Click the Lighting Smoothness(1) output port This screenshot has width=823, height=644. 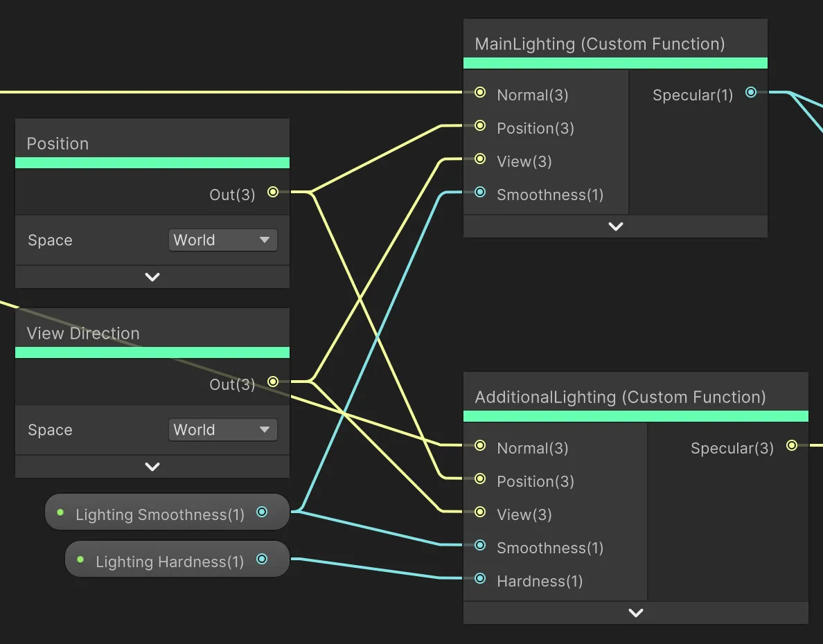262,512
